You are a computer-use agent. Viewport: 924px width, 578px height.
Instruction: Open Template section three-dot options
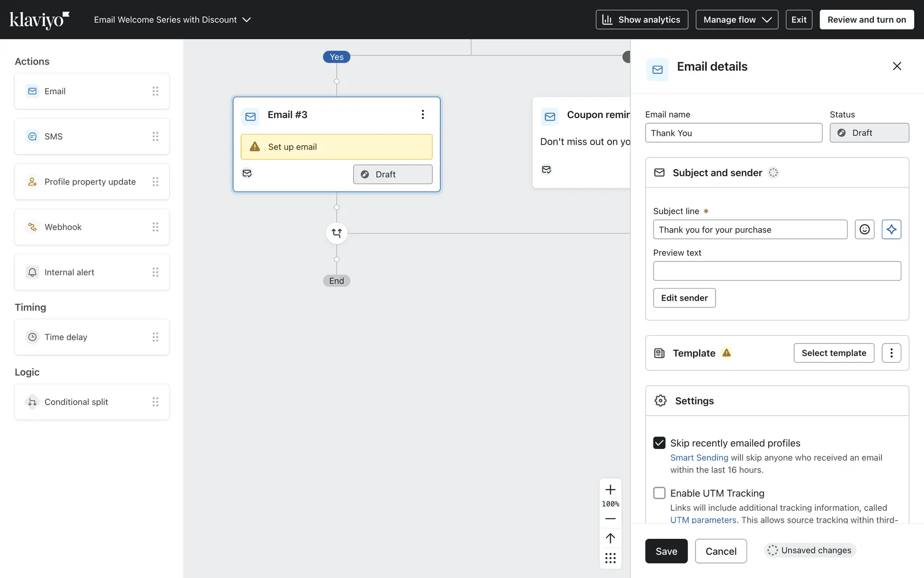pyautogui.click(x=891, y=353)
